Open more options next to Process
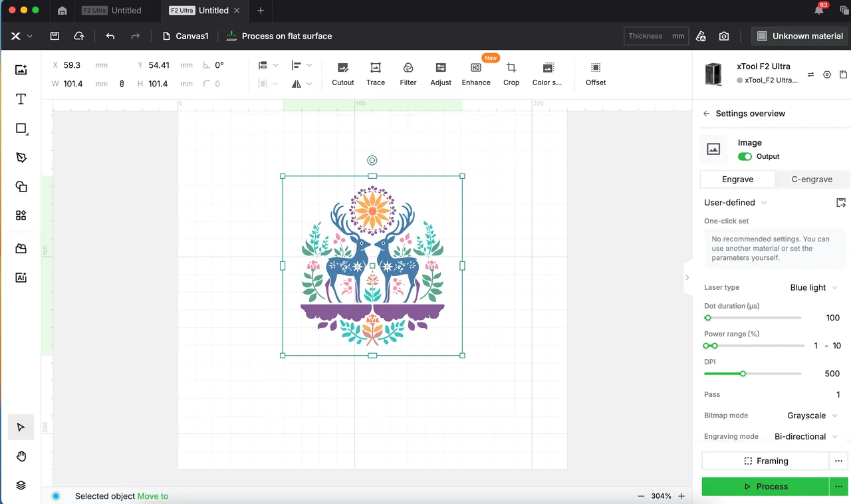 [x=839, y=487]
